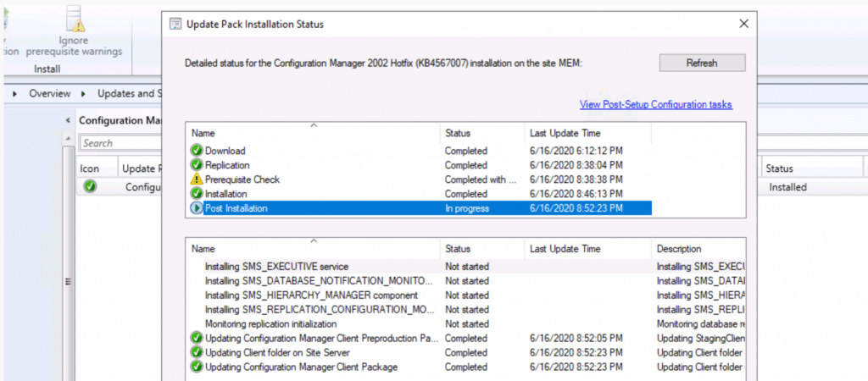The width and height of the screenshot is (868, 381).
Task: Click the Refresh button
Action: click(x=702, y=63)
